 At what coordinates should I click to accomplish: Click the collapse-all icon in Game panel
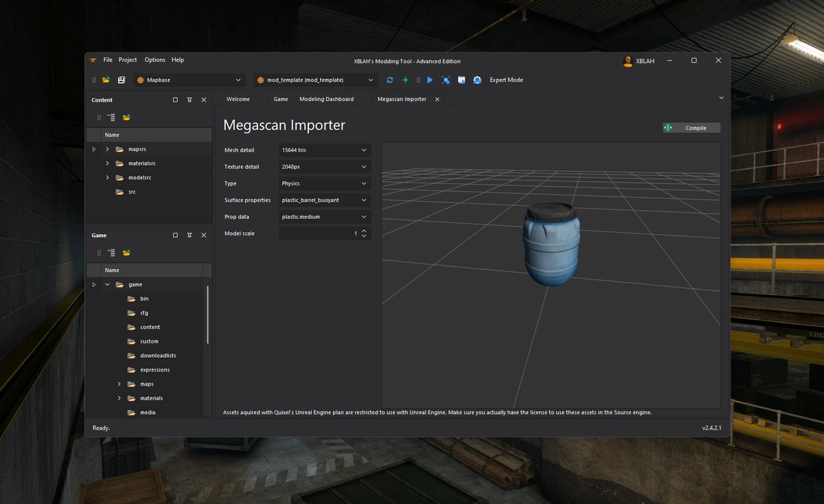point(111,253)
